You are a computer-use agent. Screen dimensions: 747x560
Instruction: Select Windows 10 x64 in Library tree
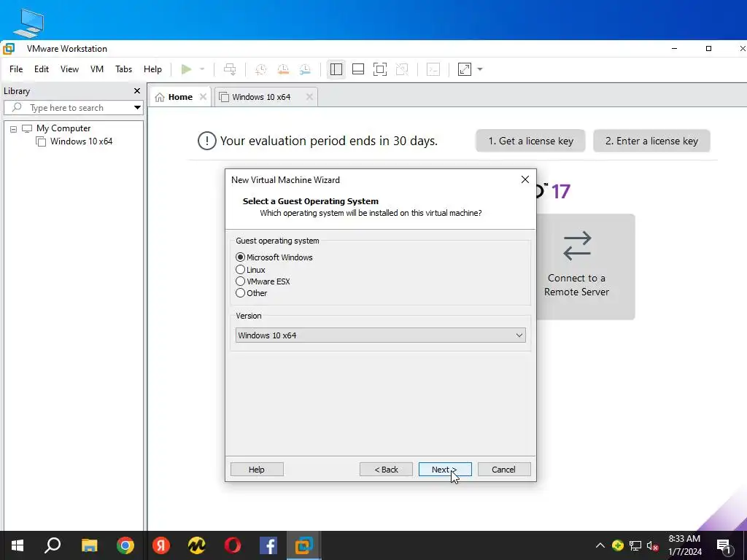(x=81, y=141)
